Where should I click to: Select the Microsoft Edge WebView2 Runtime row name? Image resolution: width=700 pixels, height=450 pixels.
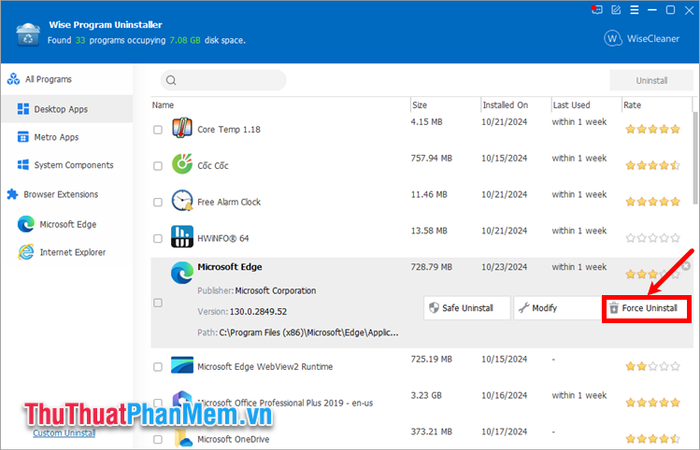click(x=265, y=367)
